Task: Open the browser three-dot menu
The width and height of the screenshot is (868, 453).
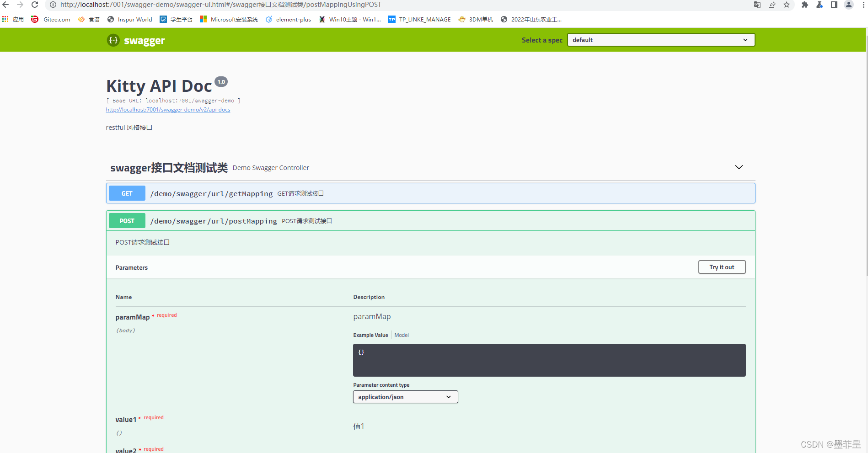Action: click(863, 5)
